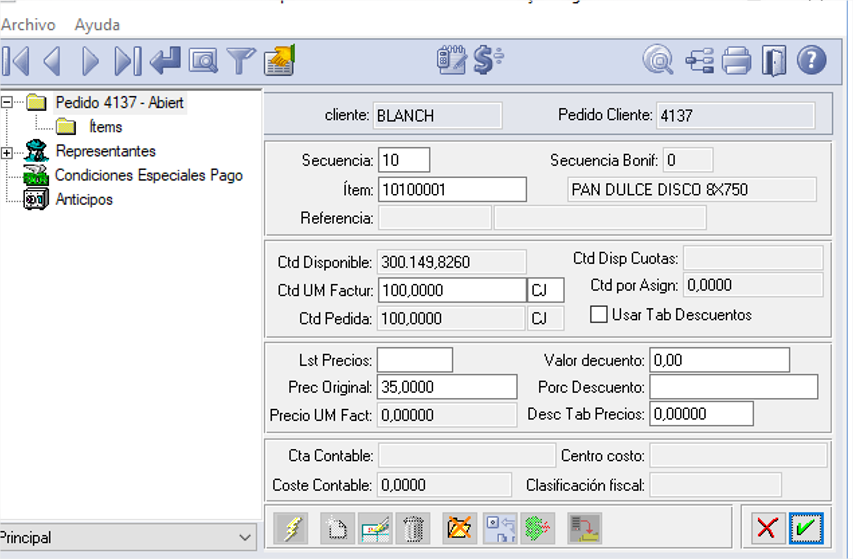Open the Ayuda menu
This screenshot has width=853, height=559.
click(97, 24)
